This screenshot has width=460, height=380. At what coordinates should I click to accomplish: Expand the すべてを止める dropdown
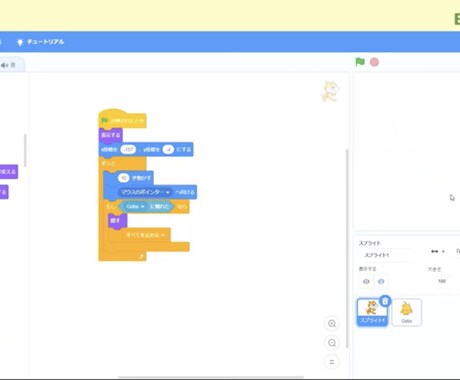(x=145, y=235)
